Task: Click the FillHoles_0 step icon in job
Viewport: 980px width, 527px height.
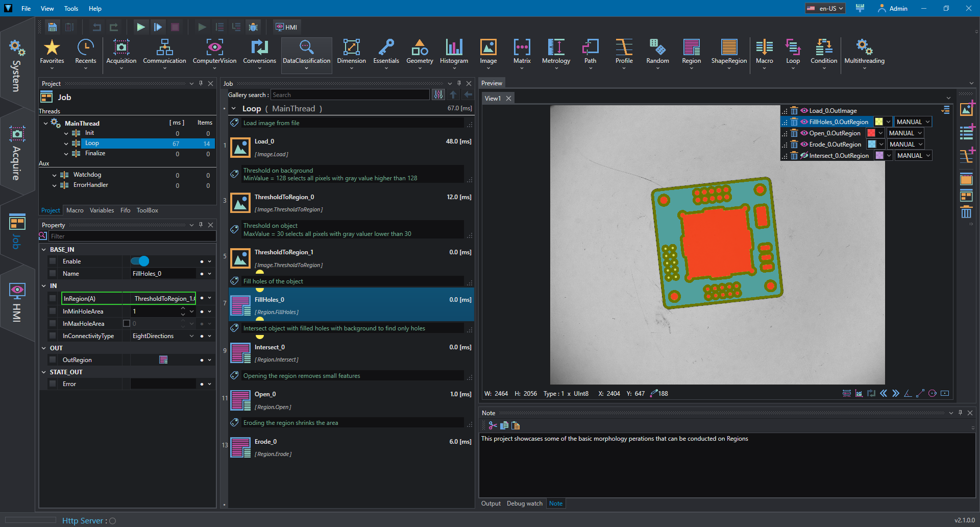Action: click(240, 305)
